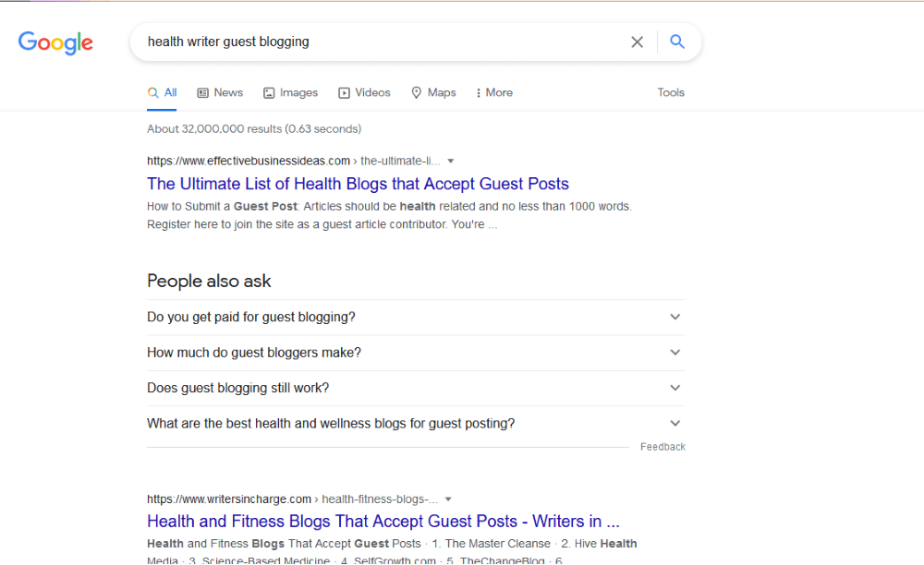Open 'The Ultimate List of Health Blogs' result

[358, 184]
